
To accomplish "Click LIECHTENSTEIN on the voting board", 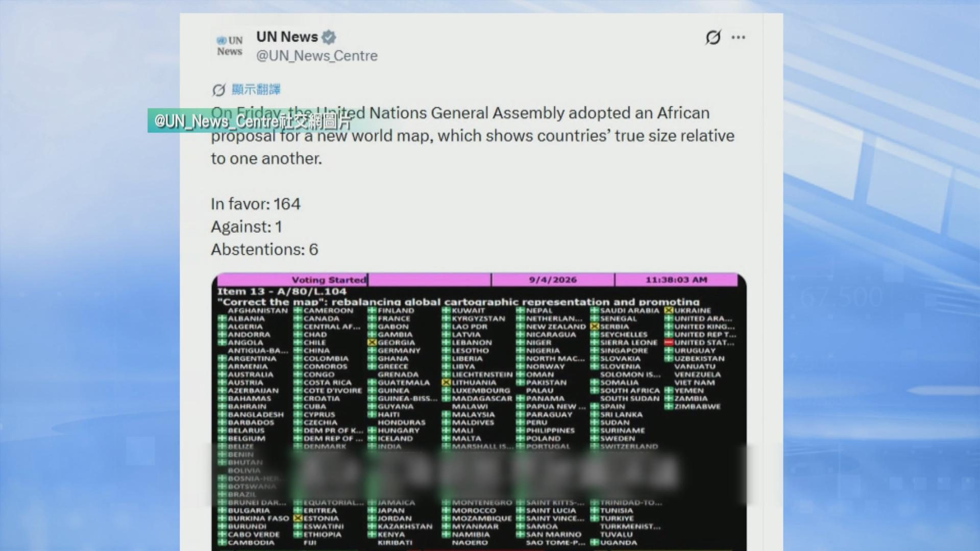I will coord(482,374).
